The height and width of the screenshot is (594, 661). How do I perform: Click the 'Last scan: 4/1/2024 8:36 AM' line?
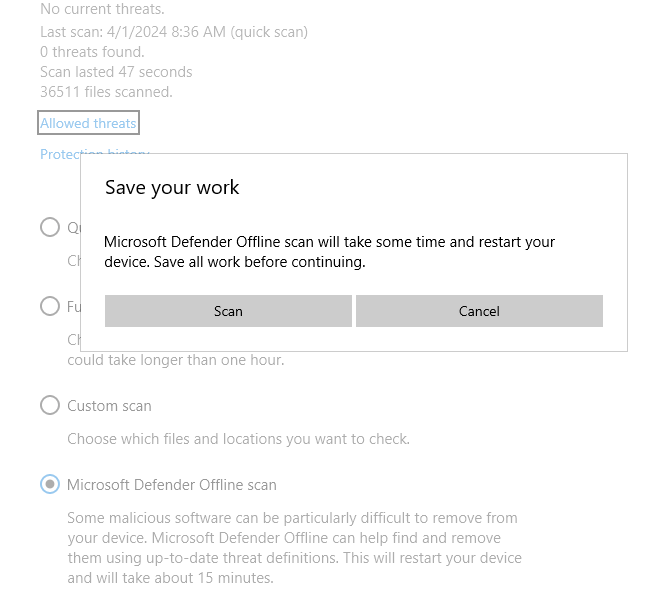pyautogui.click(x=174, y=32)
